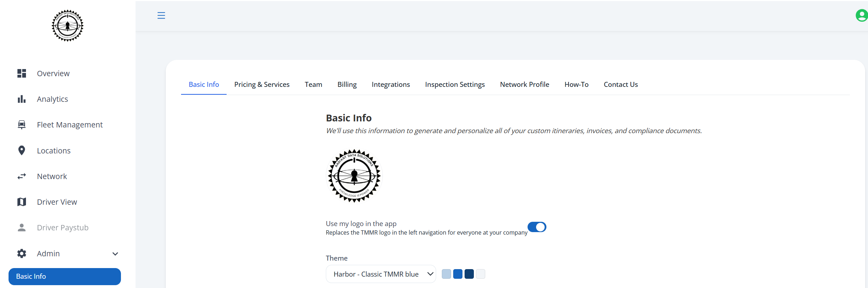Open Locations in the sidebar
868x288 pixels.
coord(54,151)
